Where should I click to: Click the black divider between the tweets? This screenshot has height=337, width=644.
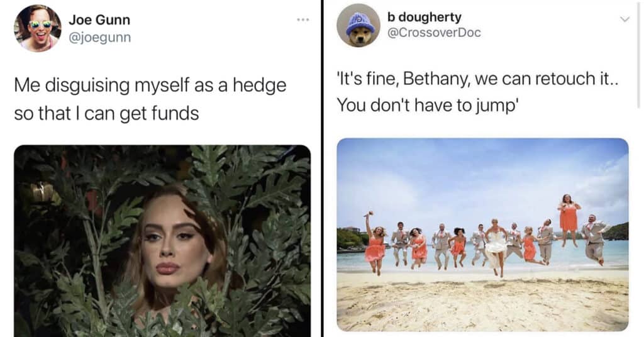(323, 168)
